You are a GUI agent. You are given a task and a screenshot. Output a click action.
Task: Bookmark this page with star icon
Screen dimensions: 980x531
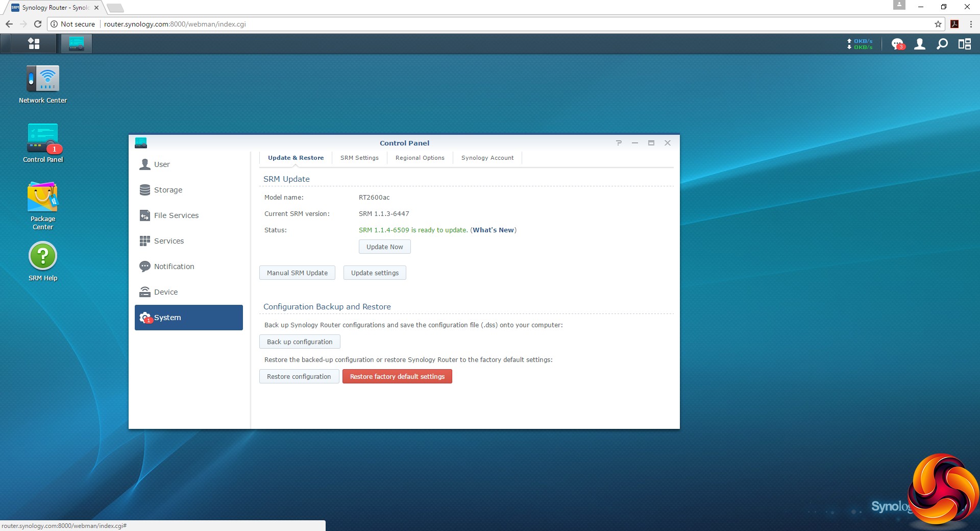pos(938,24)
